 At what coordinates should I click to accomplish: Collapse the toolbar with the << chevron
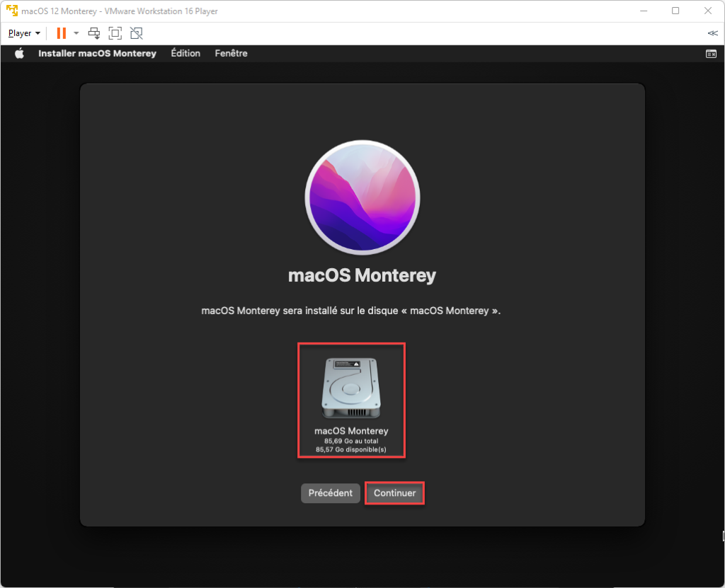pyautogui.click(x=712, y=33)
